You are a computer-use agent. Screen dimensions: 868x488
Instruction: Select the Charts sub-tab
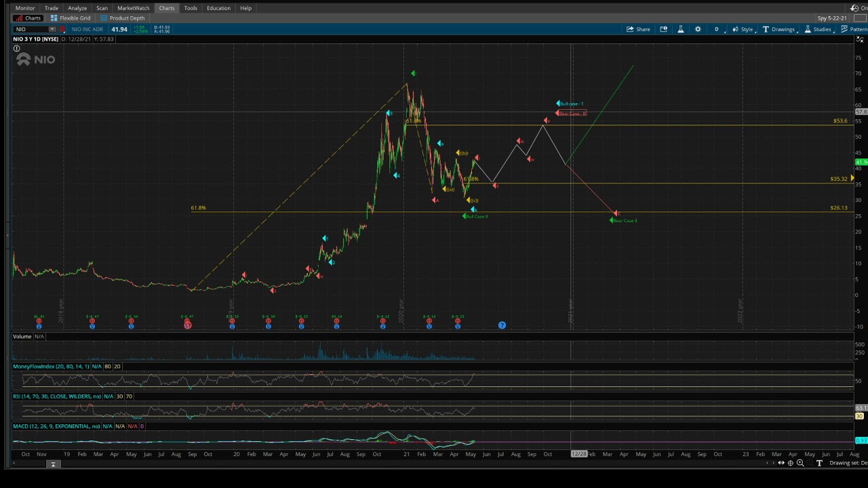tap(28, 18)
